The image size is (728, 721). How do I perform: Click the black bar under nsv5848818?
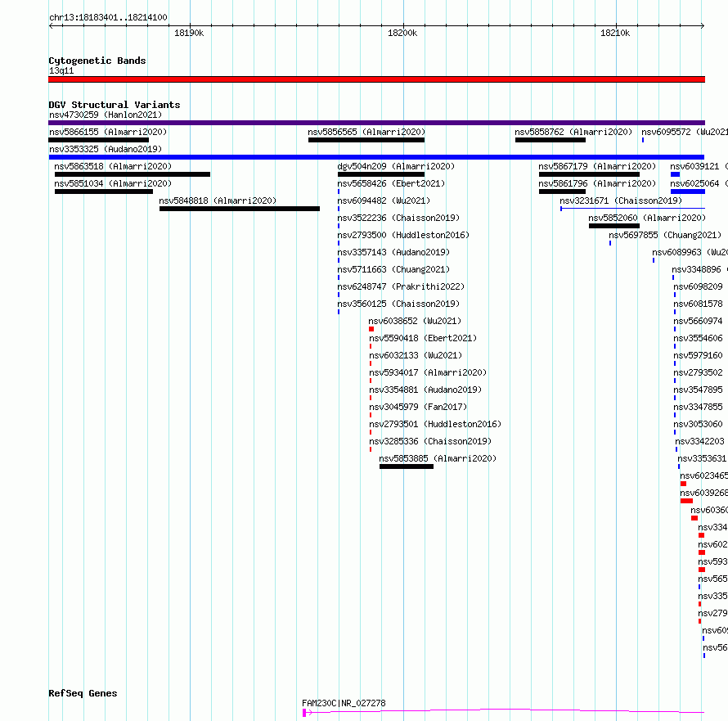coord(240,209)
